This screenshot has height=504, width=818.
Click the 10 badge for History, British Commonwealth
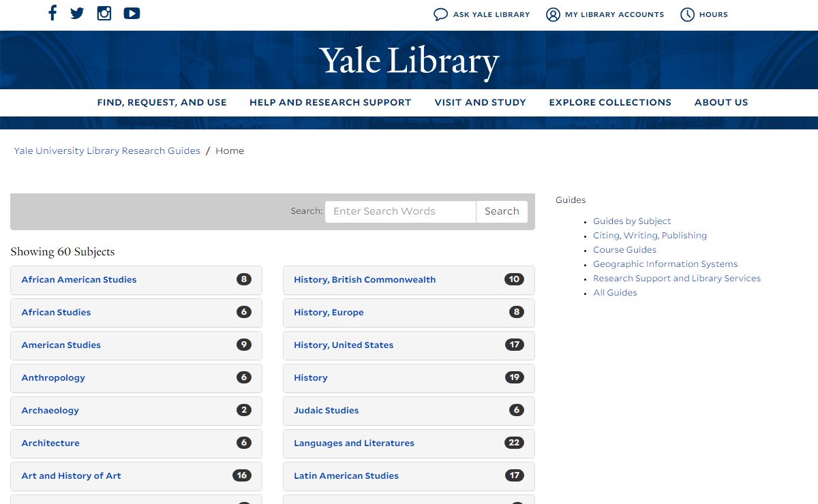(x=514, y=279)
